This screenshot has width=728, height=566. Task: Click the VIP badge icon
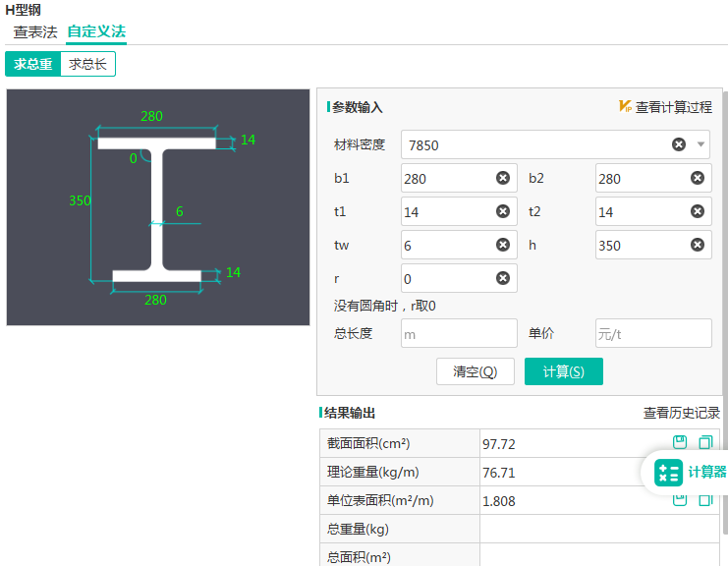[x=625, y=106]
